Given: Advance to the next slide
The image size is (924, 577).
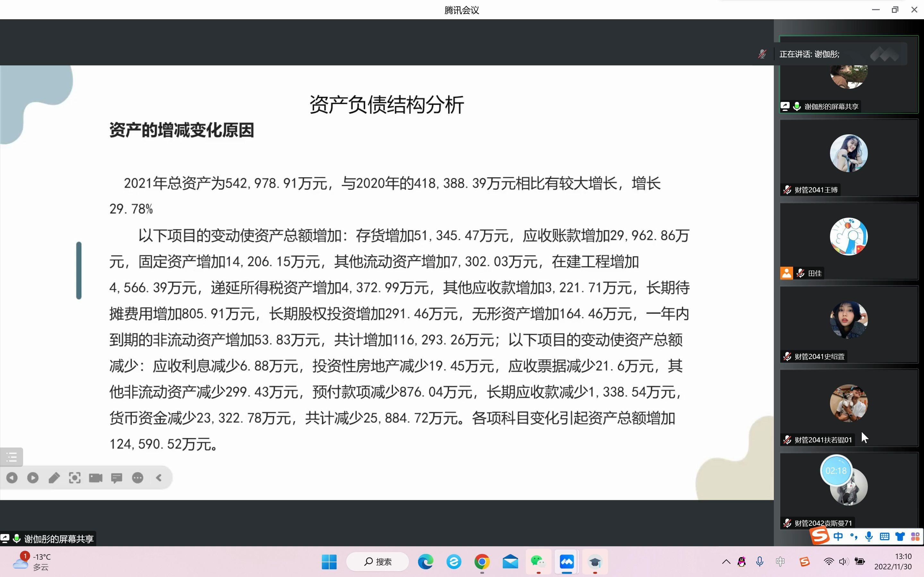Looking at the screenshot, I should tap(33, 477).
